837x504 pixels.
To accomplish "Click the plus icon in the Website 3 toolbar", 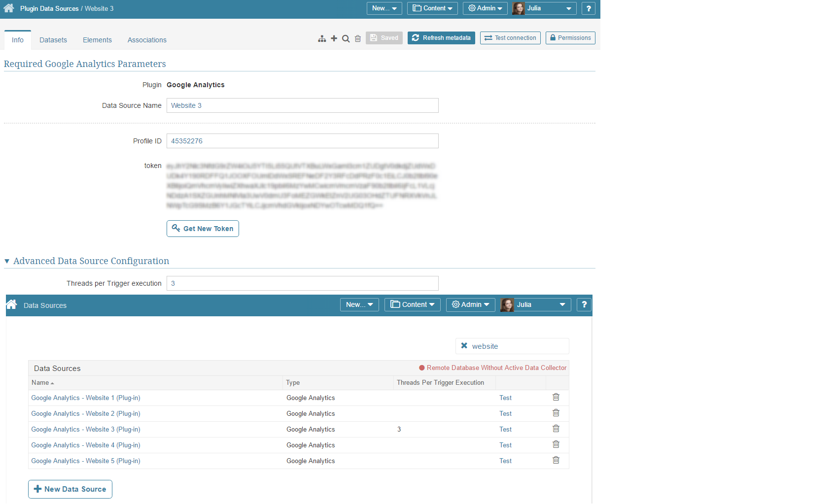I will tap(334, 38).
